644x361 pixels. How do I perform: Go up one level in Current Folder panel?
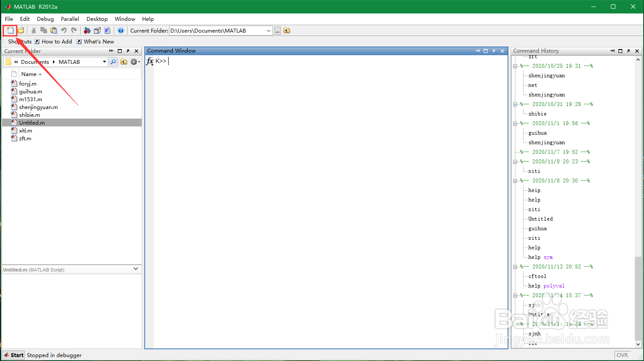[x=124, y=62]
